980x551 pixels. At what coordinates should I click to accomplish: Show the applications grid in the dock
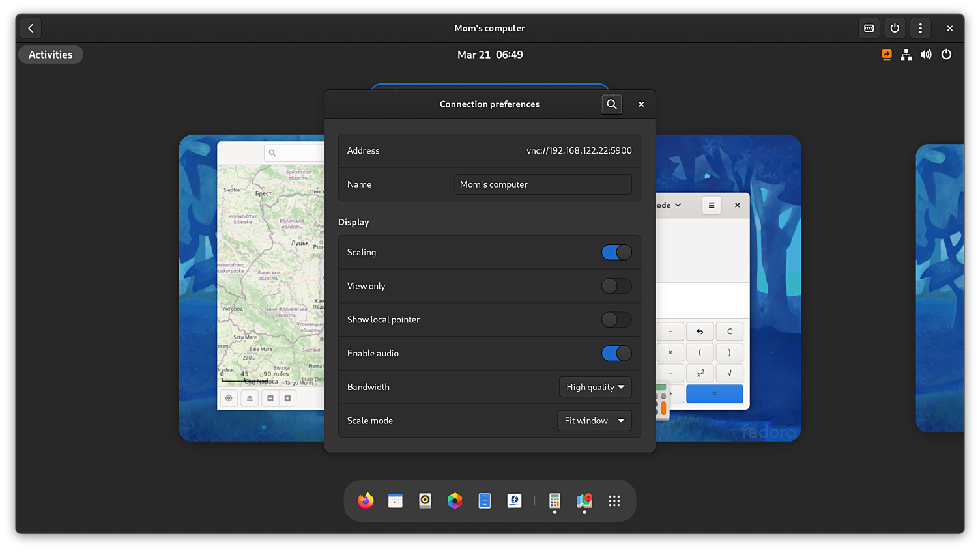click(614, 501)
